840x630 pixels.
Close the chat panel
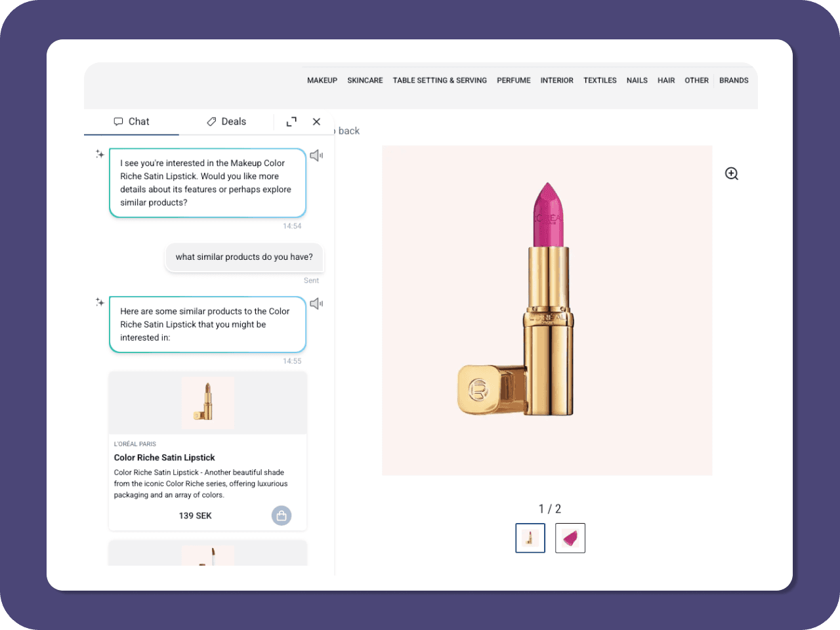[x=316, y=121]
